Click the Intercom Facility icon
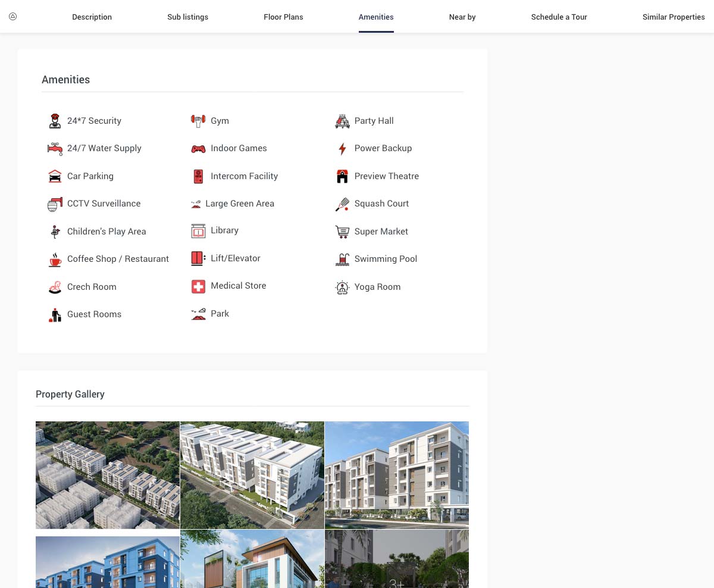Viewport: 714px width, 588px height. 198,176
